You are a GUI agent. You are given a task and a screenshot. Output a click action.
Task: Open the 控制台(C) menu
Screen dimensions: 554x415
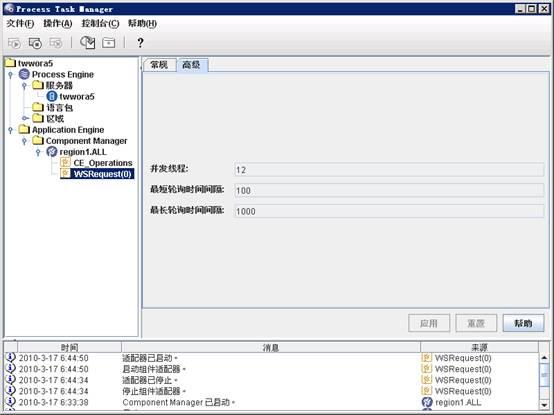coord(100,23)
